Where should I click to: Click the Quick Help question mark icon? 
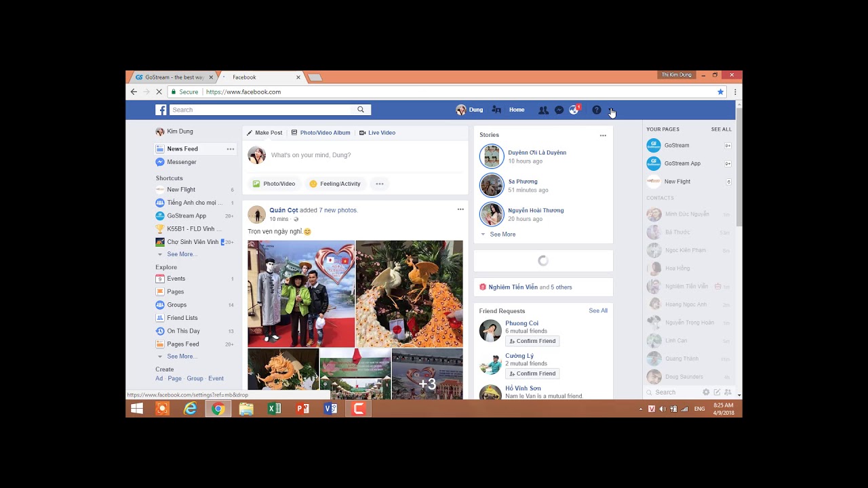(x=596, y=110)
